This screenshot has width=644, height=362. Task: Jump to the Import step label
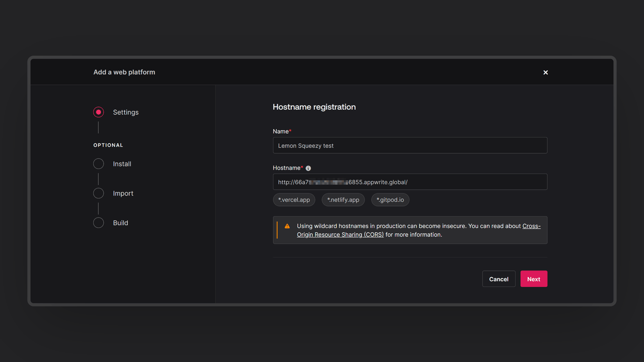[x=123, y=193]
